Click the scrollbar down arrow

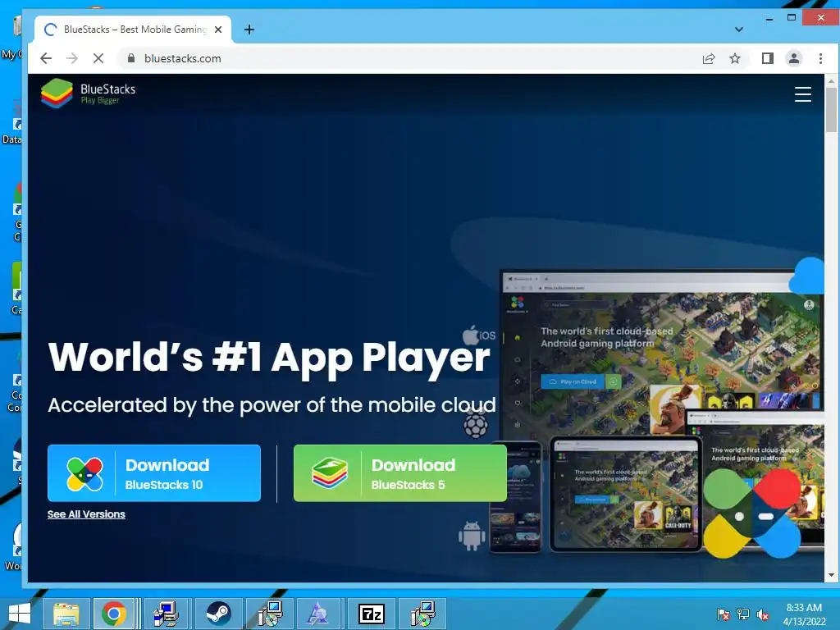click(x=831, y=575)
